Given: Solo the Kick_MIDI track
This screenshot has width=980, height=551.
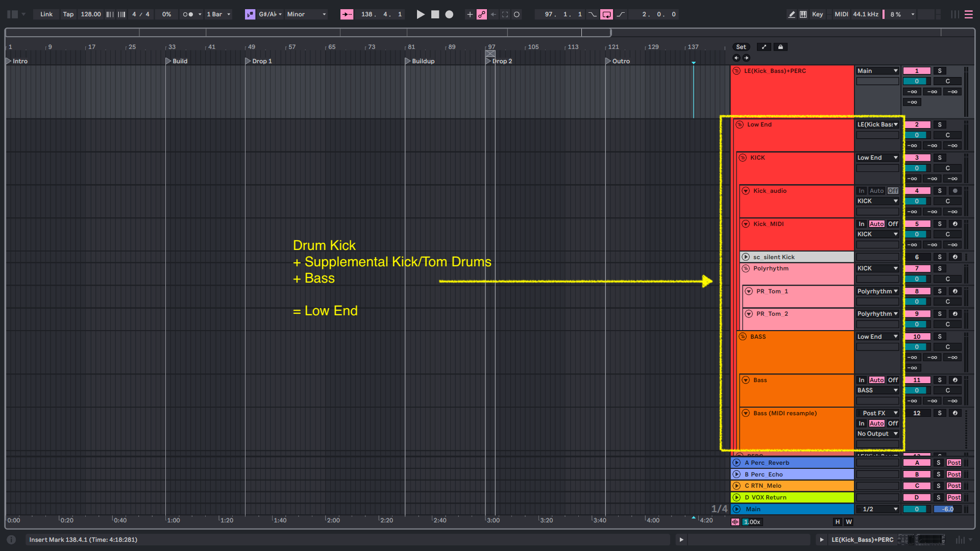Looking at the screenshot, I should (939, 224).
